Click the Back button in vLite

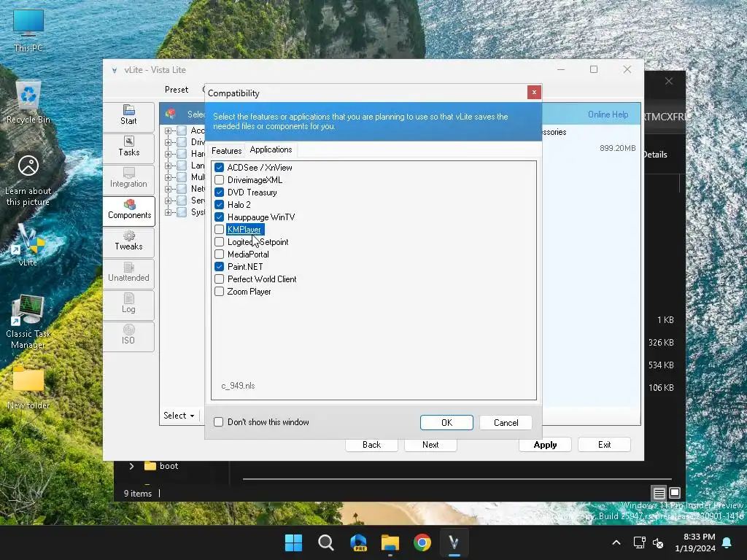point(371,445)
